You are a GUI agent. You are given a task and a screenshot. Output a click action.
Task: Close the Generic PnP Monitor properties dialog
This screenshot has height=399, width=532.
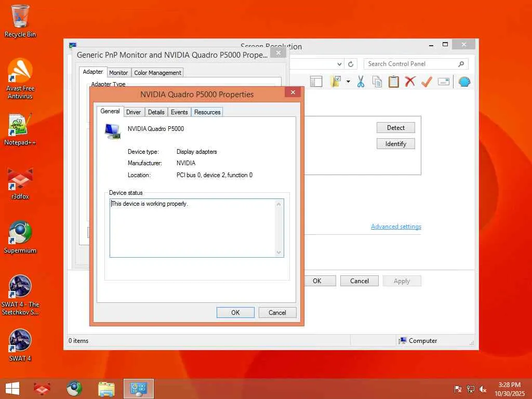click(278, 53)
